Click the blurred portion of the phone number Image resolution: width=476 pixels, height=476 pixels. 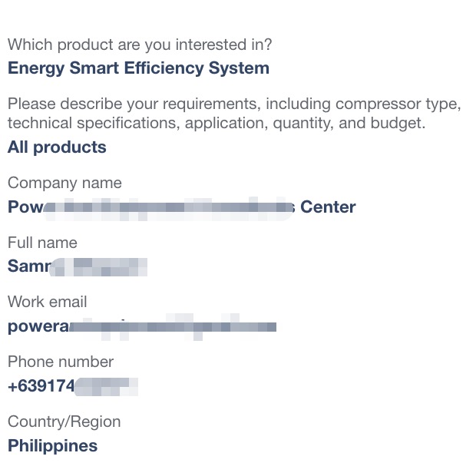coord(106,387)
